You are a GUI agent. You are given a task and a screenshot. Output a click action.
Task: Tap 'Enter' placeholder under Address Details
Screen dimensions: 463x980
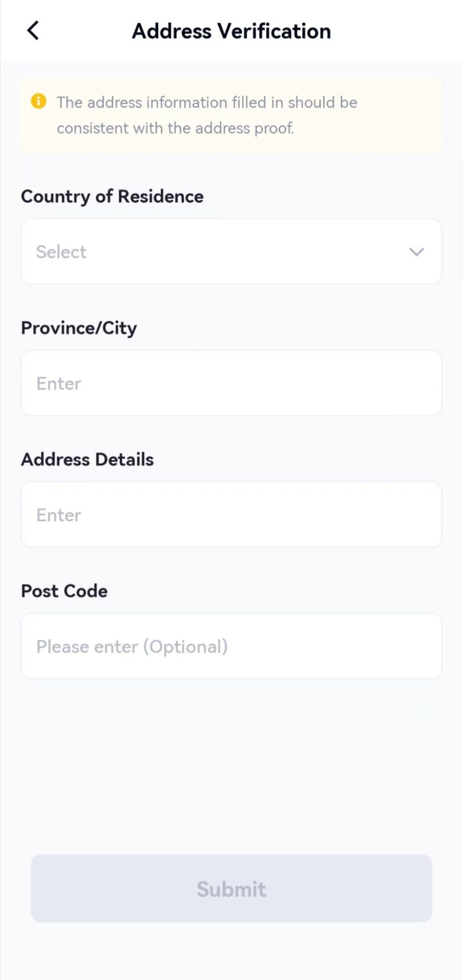coord(59,515)
